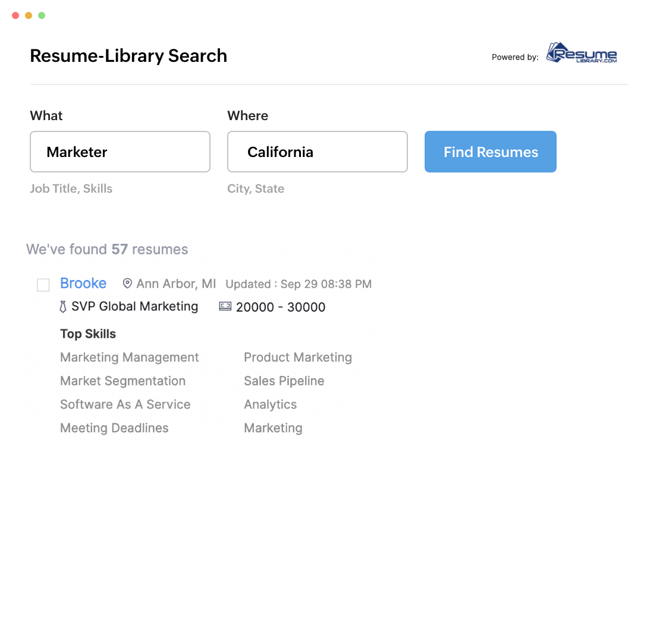Click the salary banknote icon
Image resolution: width=672 pixels, height=628 pixels.
[x=225, y=307]
